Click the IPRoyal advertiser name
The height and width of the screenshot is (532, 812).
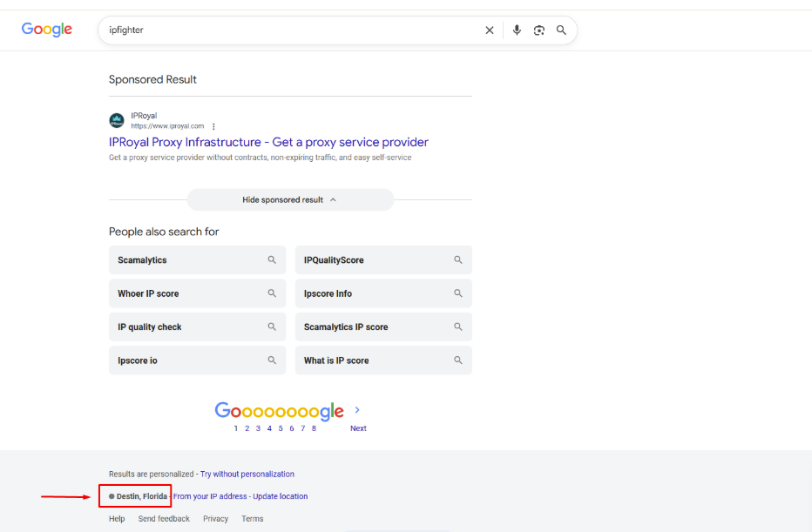click(x=144, y=116)
